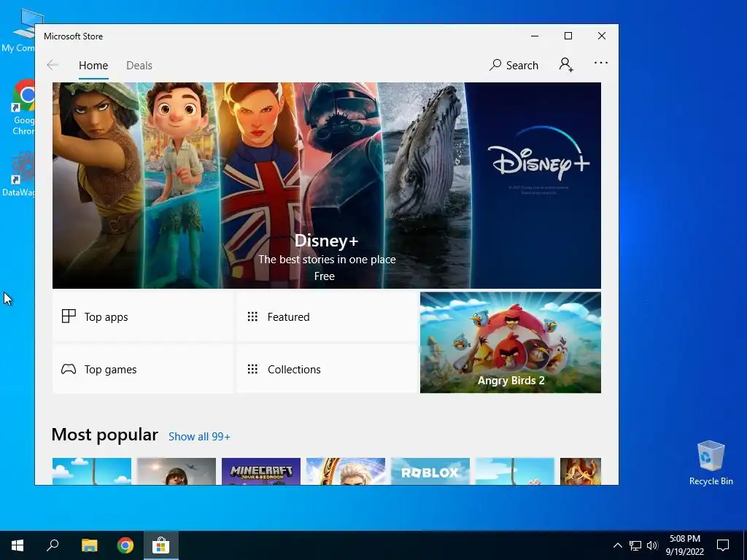Click the sign-in account icon
Viewport: 747px width, 560px height.
click(566, 65)
